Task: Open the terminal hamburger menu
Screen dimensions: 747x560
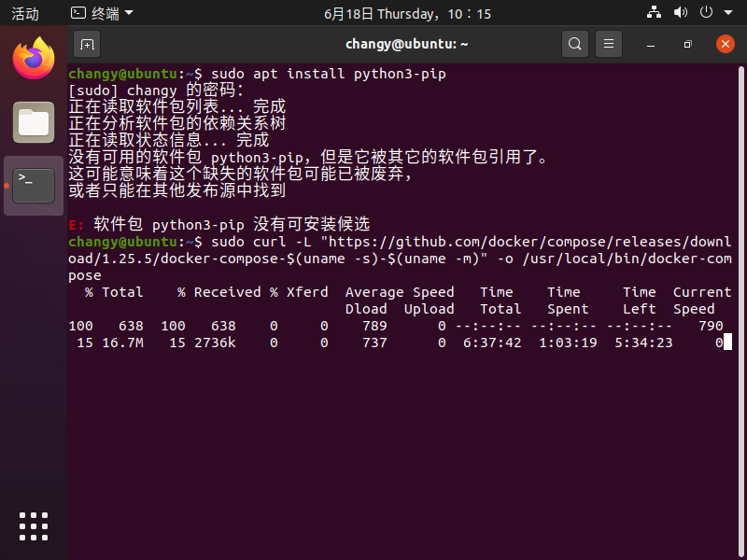Action: [x=609, y=44]
